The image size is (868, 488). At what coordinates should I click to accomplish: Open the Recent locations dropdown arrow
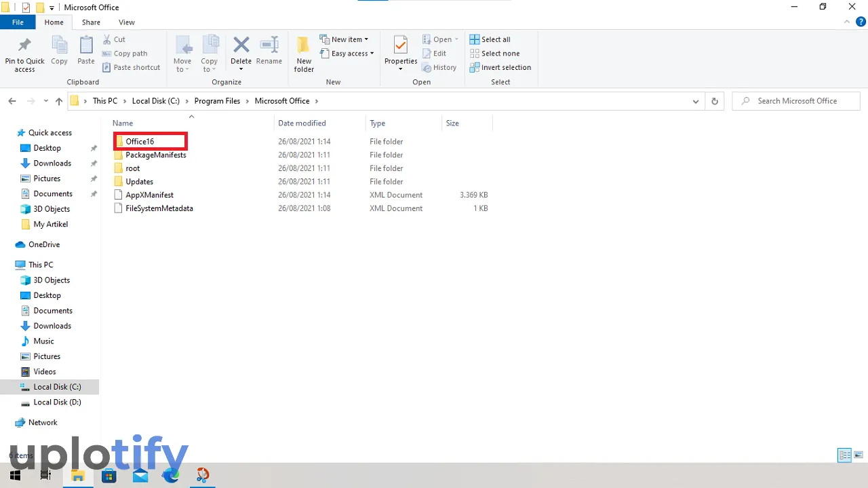(x=46, y=101)
